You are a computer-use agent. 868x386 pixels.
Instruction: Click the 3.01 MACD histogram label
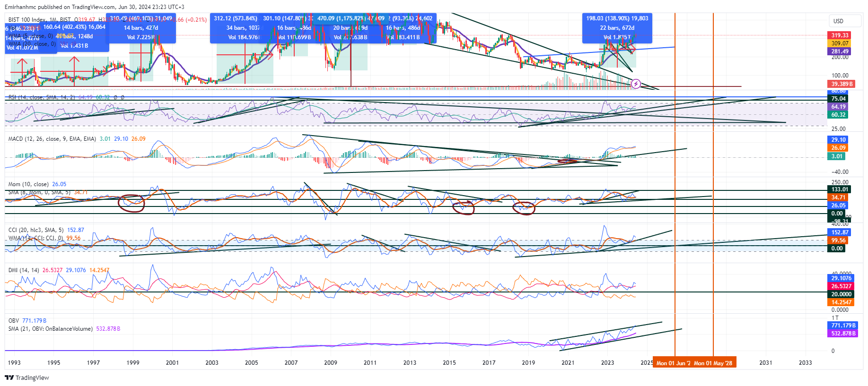837,156
